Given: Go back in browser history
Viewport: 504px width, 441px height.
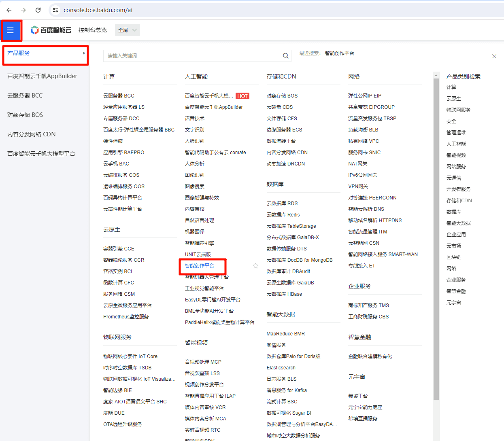Looking at the screenshot, I should tap(9, 10).
